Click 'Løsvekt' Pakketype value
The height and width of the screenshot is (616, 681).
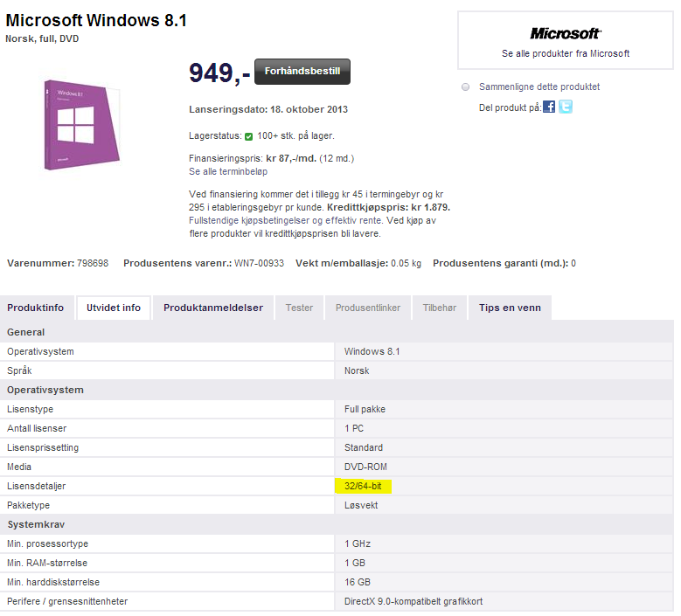coord(361,505)
